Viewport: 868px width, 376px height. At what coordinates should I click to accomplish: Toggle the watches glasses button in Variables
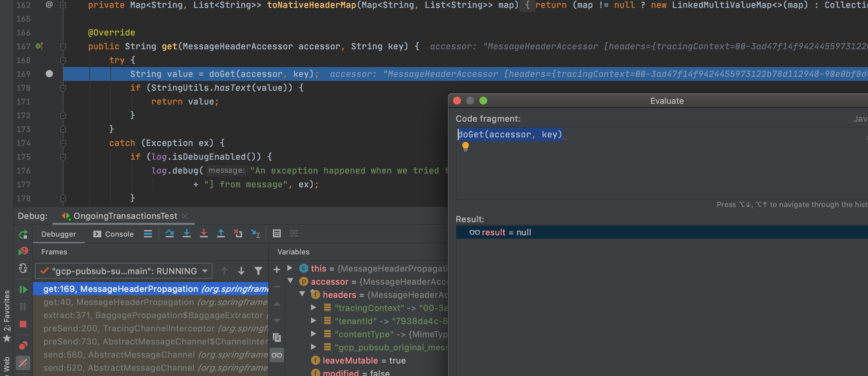click(x=277, y=355)
